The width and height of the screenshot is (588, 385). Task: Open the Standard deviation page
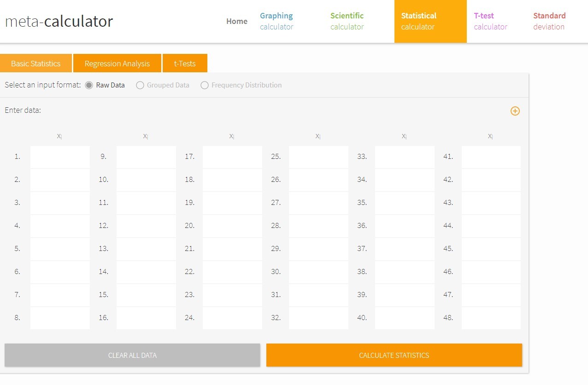point(549,21)
